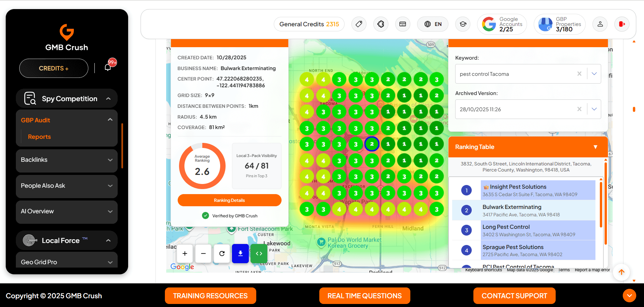Open GBP Properties 3/180 widget

coord(560,24)
